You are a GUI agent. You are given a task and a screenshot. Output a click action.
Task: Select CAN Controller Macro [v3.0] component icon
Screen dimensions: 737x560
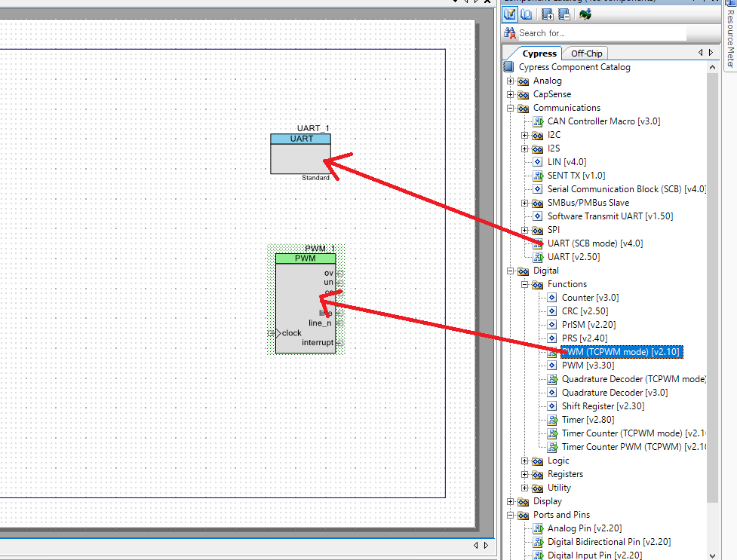click(x=538, y=121)
